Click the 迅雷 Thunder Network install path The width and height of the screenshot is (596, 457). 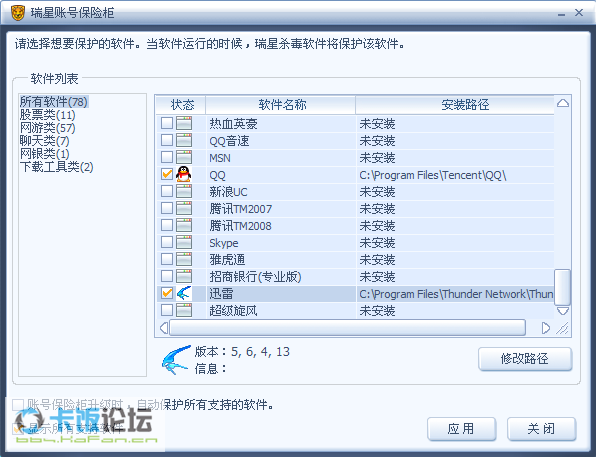pyautogui.click(x=456, y=294)
